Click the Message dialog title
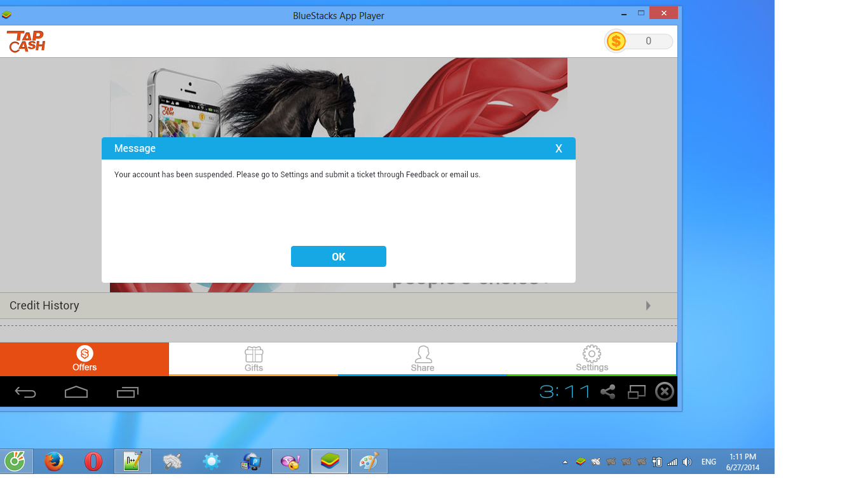This screenshot has width=868, height=488. point(135,149)
